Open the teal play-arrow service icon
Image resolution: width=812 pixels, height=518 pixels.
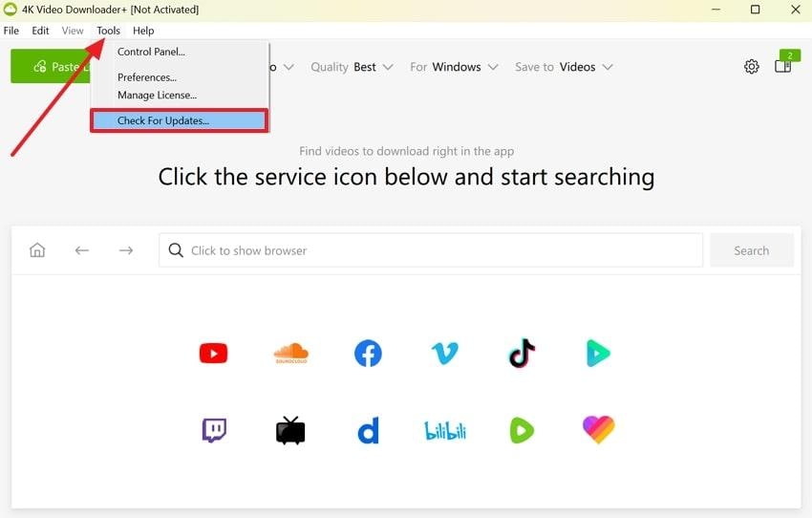598,354
